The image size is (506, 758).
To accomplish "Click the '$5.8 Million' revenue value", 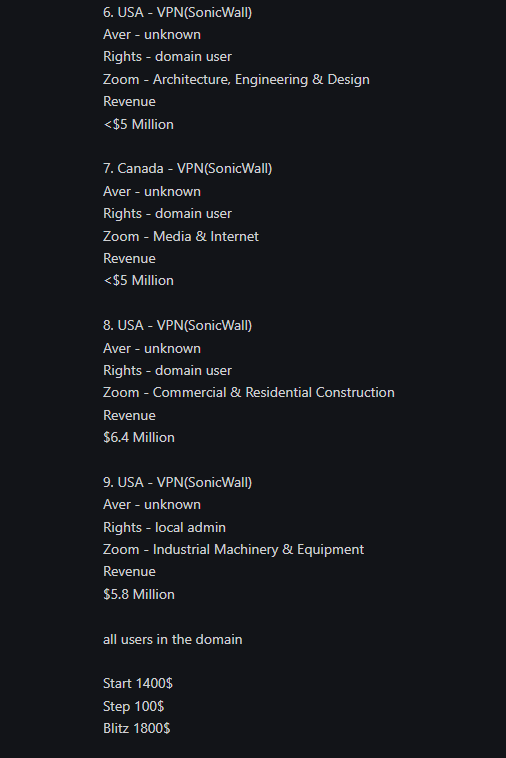I will (139, 594).
